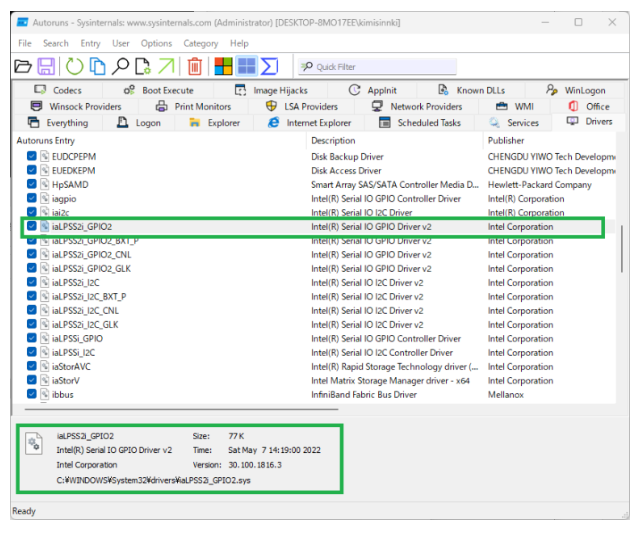Switch to the Logon tab
This screenshot has width=644, height=534.
[x=138, y=123]
